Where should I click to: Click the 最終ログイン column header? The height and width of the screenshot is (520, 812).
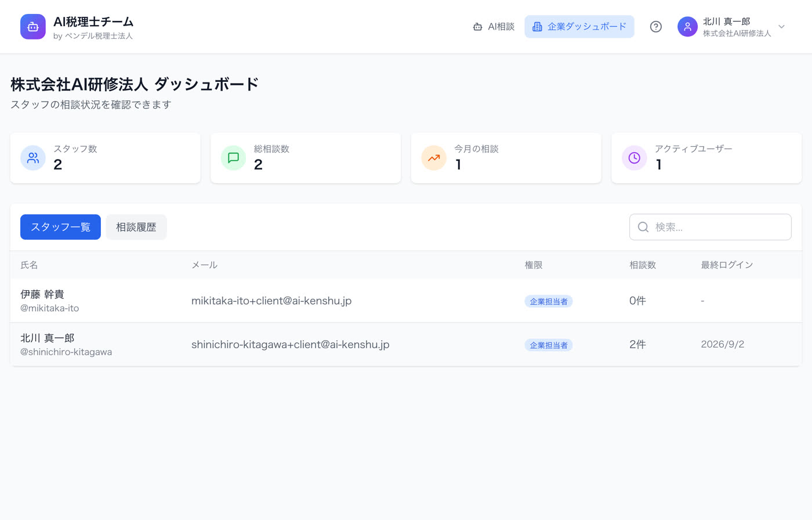pos(727,265)
